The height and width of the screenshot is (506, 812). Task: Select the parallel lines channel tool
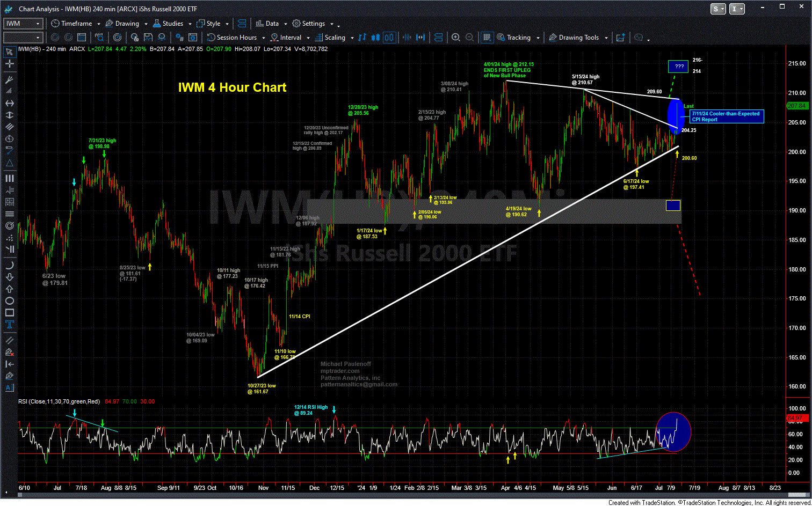pyautogui.click(x=9, y=127)
